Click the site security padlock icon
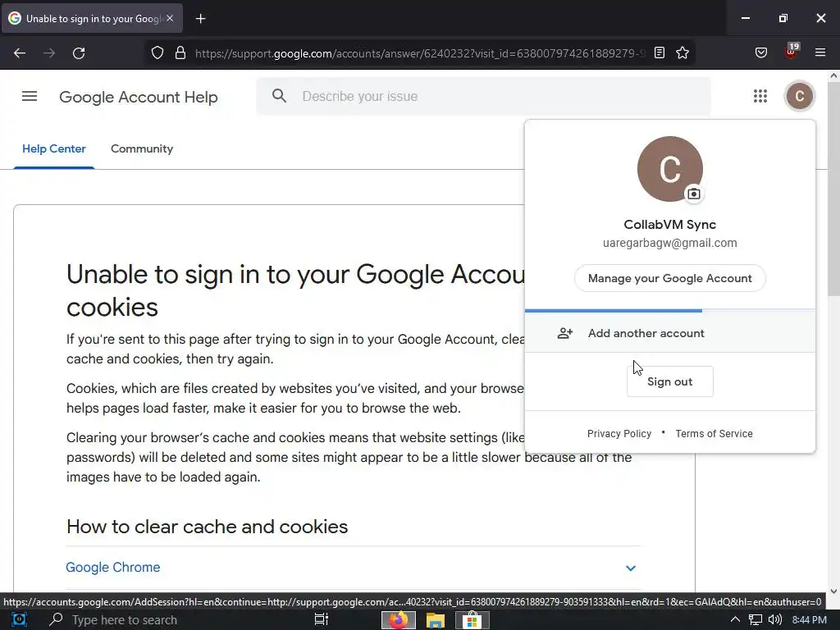 [180, 53]
